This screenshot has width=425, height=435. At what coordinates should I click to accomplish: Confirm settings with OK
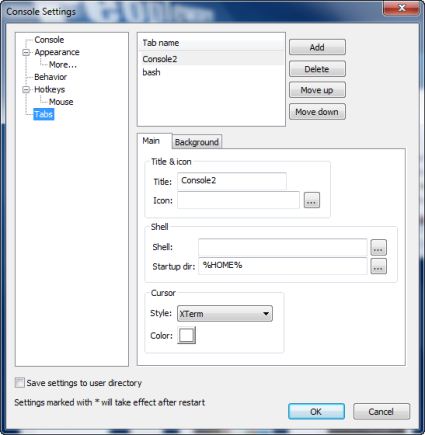pyautogui.click(x=316, y=412)
